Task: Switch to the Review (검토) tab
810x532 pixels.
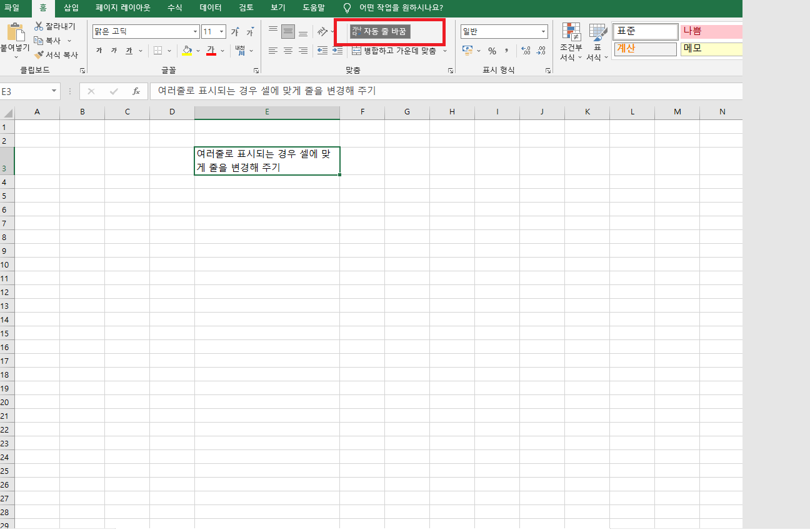Action: 246,8
